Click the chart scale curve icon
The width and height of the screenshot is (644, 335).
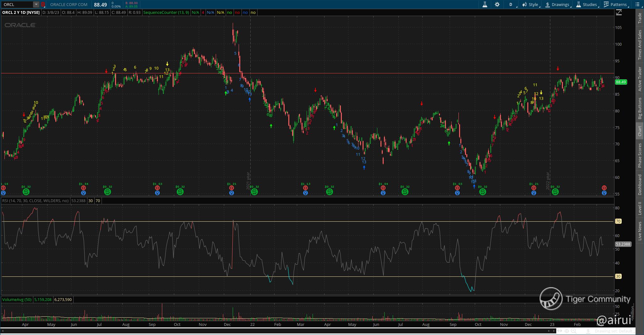pyautogui.click(x=619, y=13)
